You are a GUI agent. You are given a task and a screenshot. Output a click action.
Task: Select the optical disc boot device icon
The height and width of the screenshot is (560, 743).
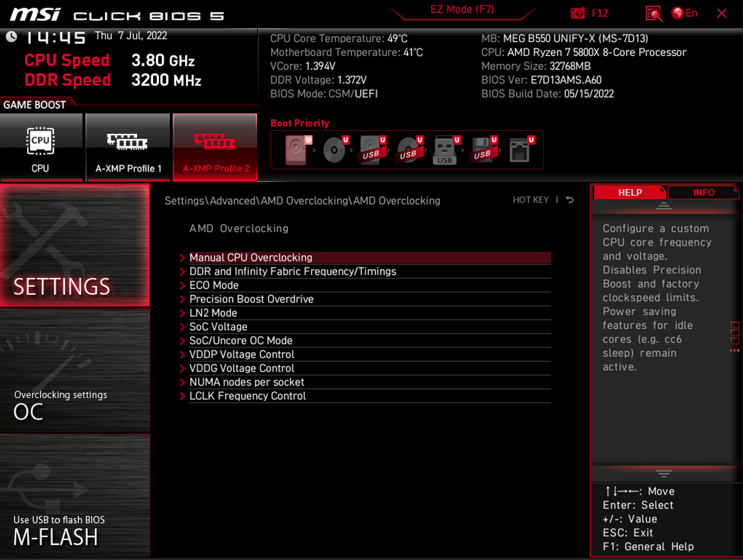coord(336,150)
